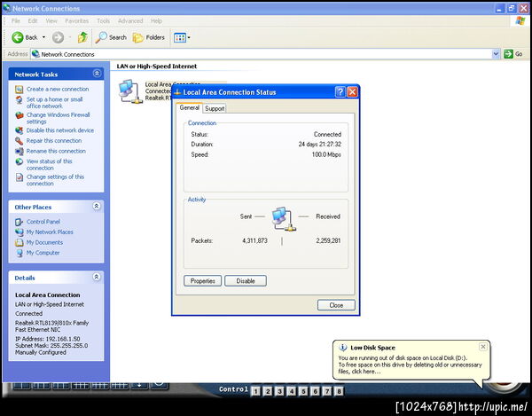Click Control button 5
The width and height of the screenshot is (532, 416).
click(x=303, y=391)
